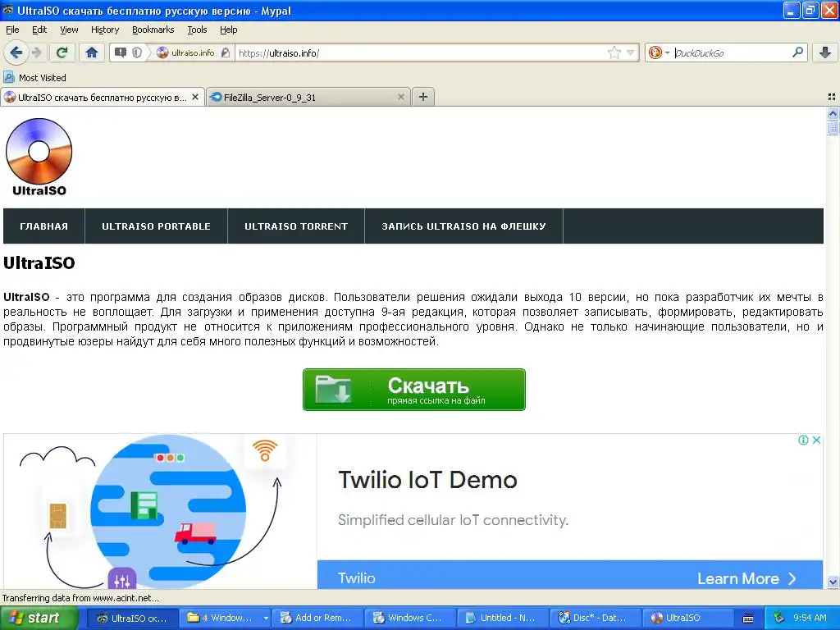Screen dimensions: 840x630
Task: Switch to the FileZilla_Server-0_9_31 tab
Action: (x=308, y=97)
